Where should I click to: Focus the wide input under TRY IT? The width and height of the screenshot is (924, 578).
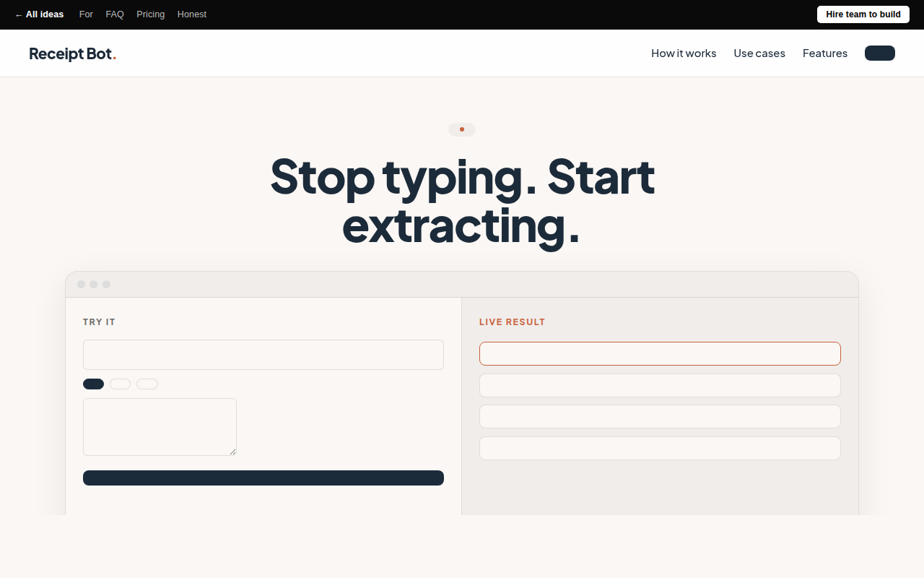[x=263, y=355]
